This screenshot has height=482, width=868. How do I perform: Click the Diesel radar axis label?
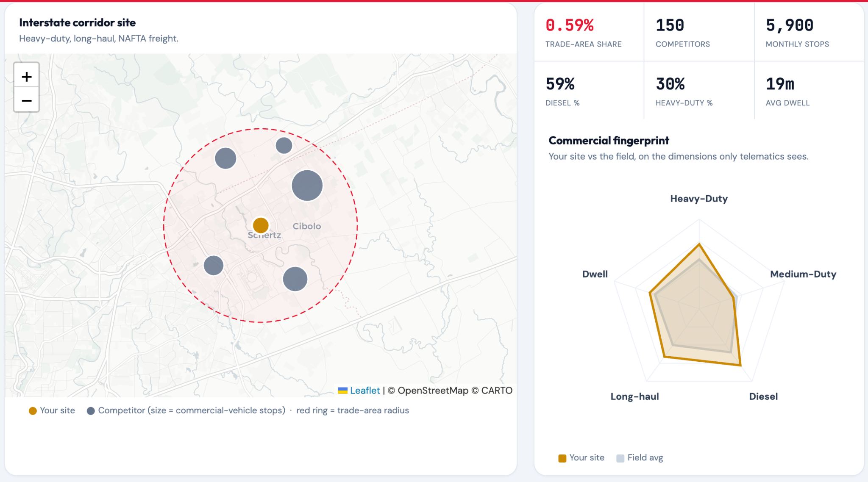(x=763, y=396)
